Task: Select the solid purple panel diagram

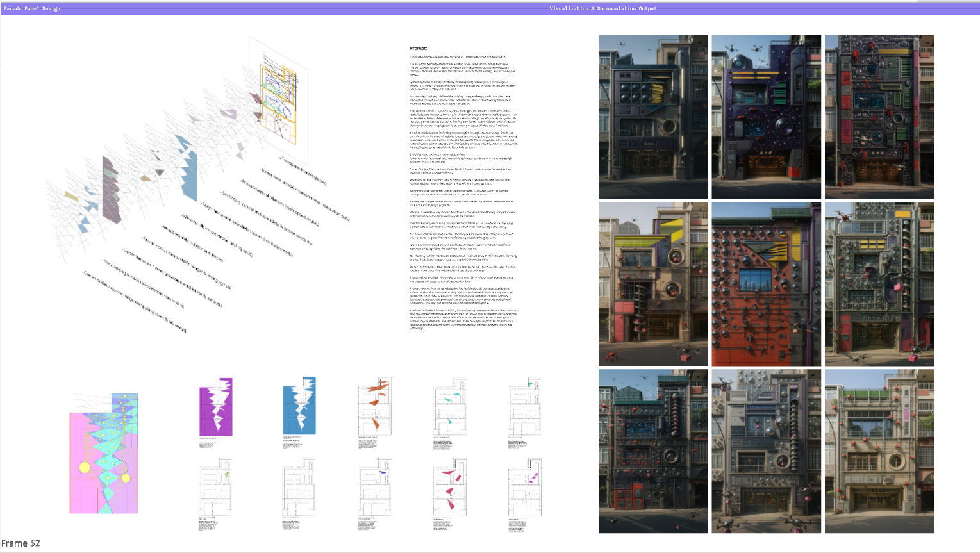Action: [x=216, y=406]
